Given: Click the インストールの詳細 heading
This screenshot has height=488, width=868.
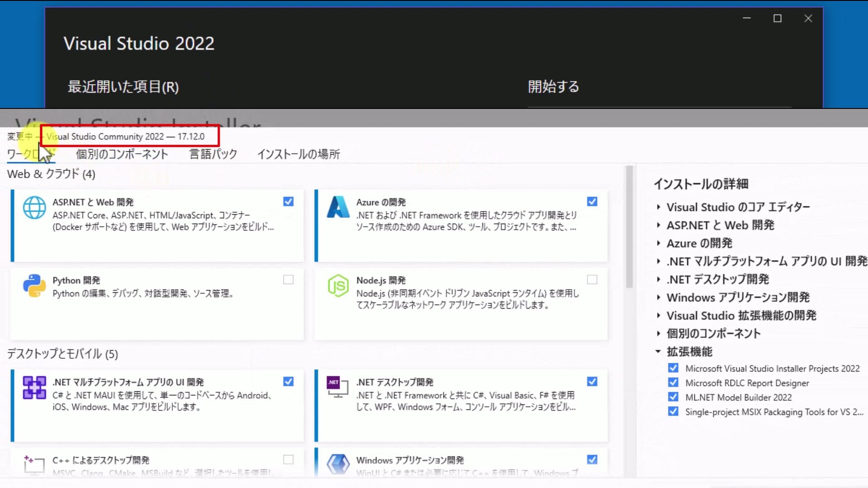Looking at the screenshot, I should tap(701, 184).
